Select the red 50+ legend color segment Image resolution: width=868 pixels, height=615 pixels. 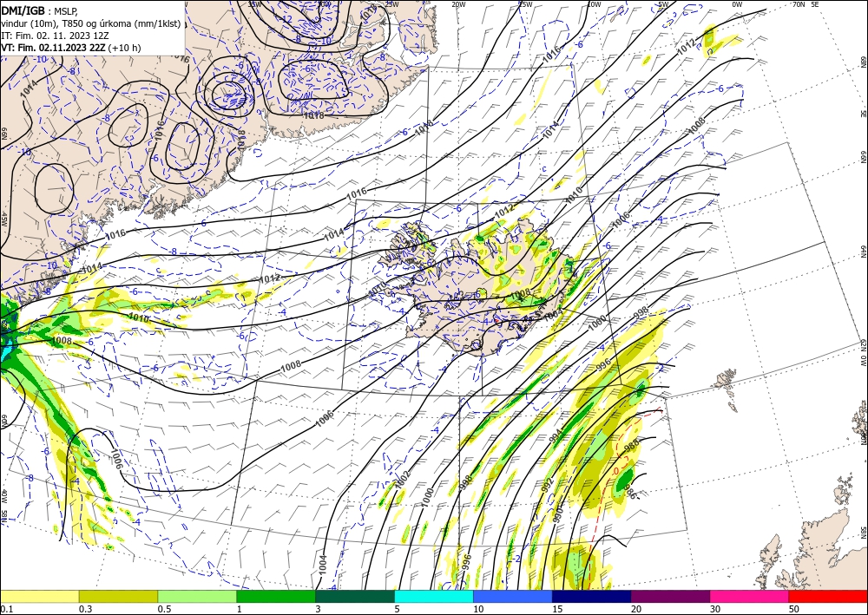[828, 596]
